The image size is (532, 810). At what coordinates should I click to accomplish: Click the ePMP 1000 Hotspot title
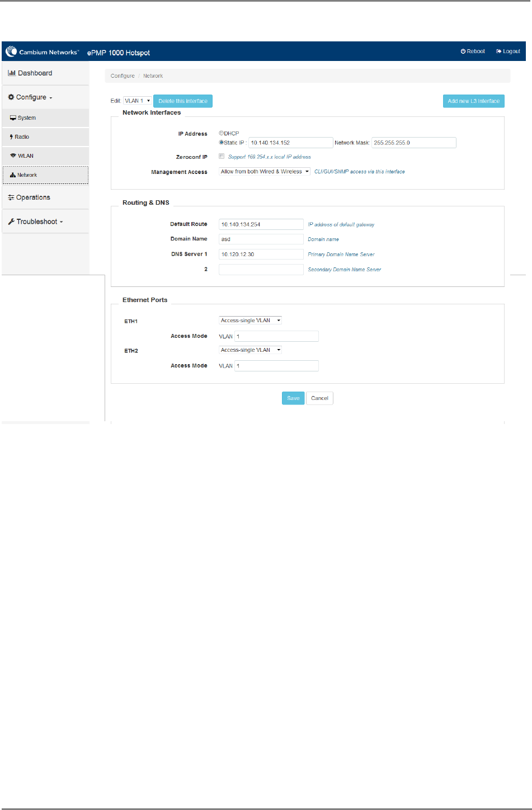(x=119, y=53)
